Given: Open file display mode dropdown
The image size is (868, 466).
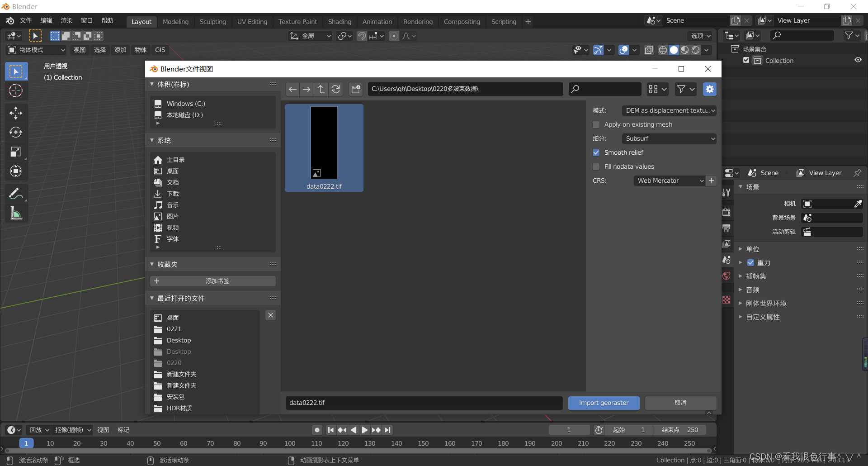Looking at the screenshot, I should coord(657,89).
